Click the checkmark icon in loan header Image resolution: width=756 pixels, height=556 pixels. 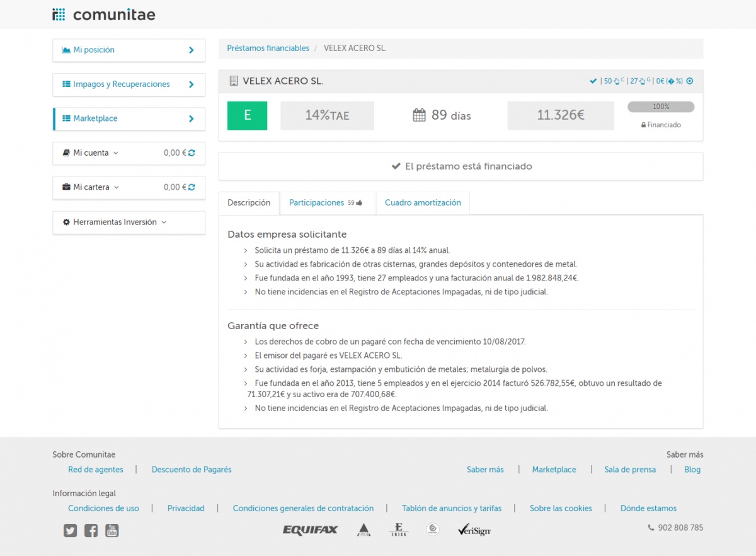pyautogui.click(x=593, y=81)
